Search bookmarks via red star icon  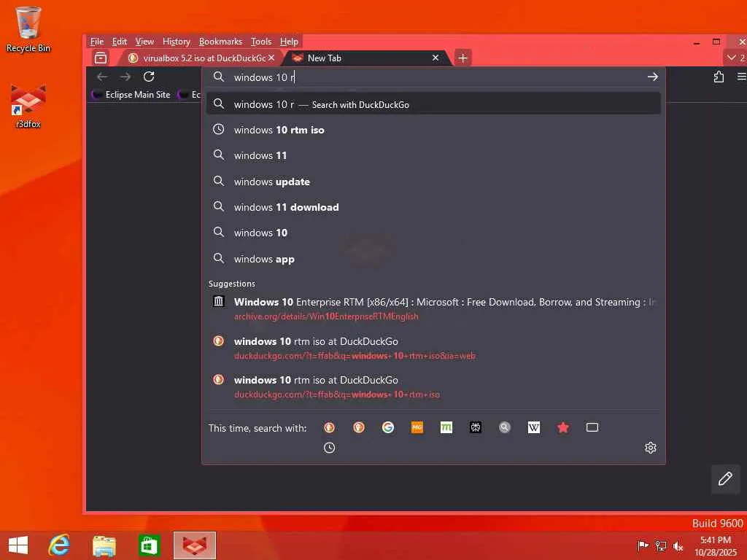563,427
